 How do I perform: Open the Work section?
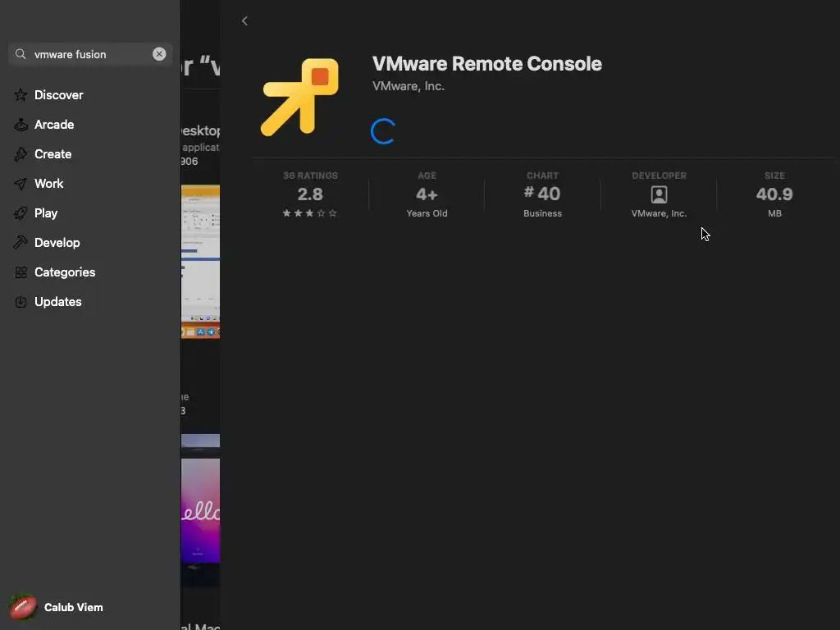(48, 183)
